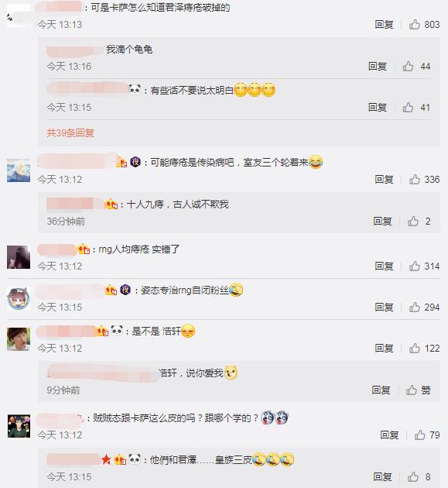Reply to 十人九痔 comment

pyautogui.click(x=382, y=222)
